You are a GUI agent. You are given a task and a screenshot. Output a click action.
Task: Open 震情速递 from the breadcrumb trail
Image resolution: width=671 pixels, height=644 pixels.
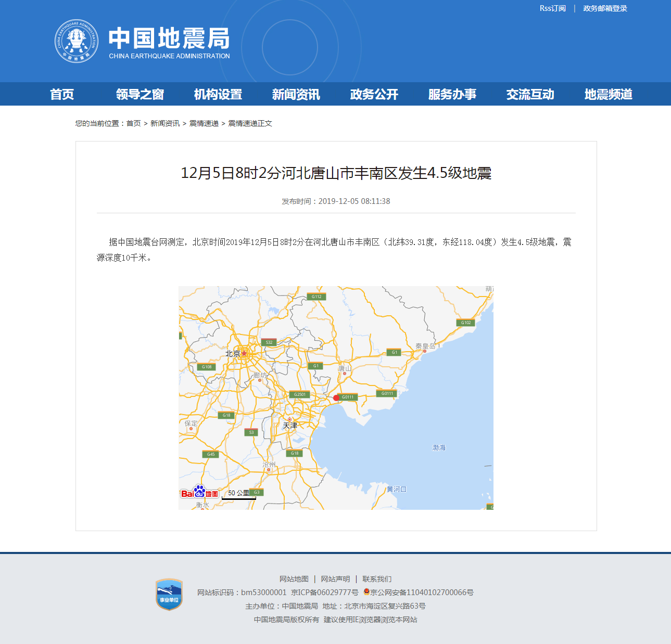204,123
